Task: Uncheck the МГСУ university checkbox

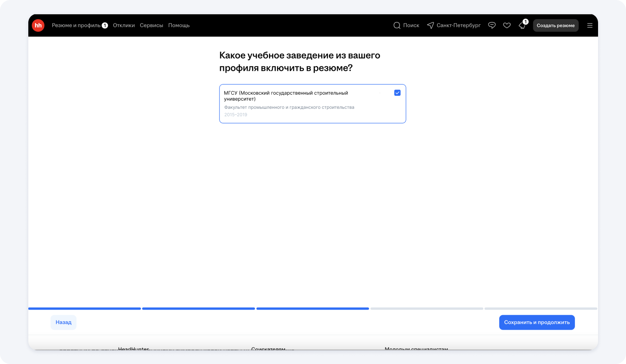Action: click(397, 93)
